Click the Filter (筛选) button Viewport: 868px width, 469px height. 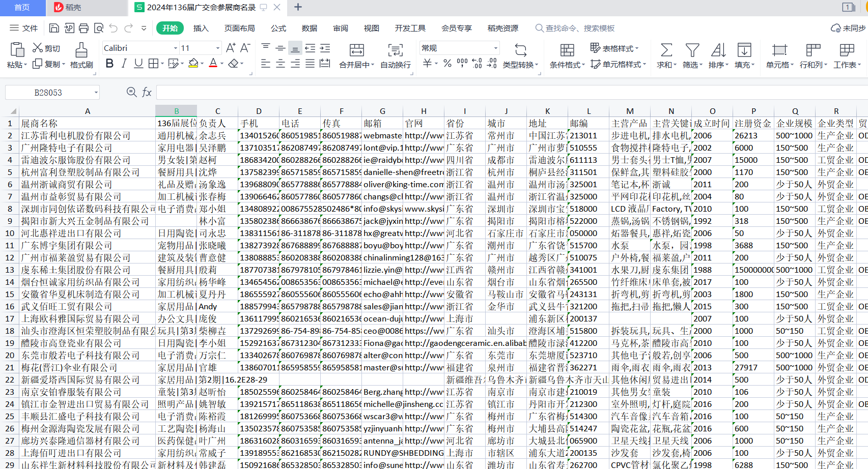692,56
